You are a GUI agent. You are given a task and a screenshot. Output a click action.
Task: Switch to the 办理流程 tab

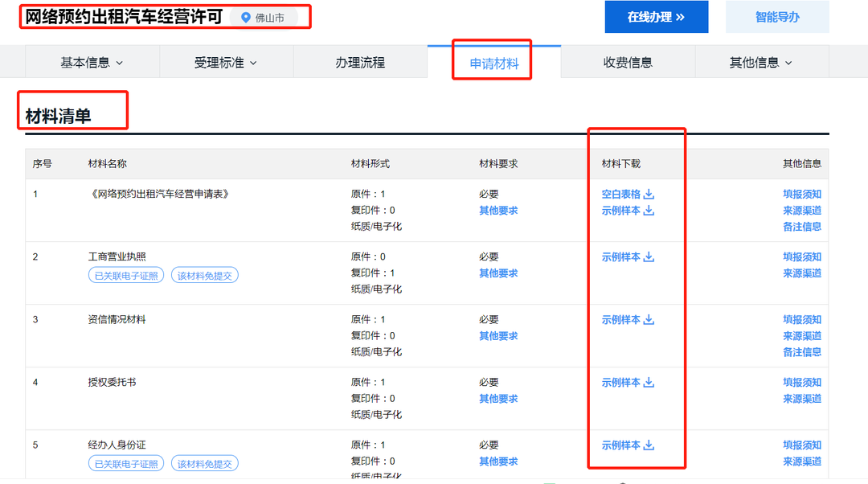(x=360, y=63)
